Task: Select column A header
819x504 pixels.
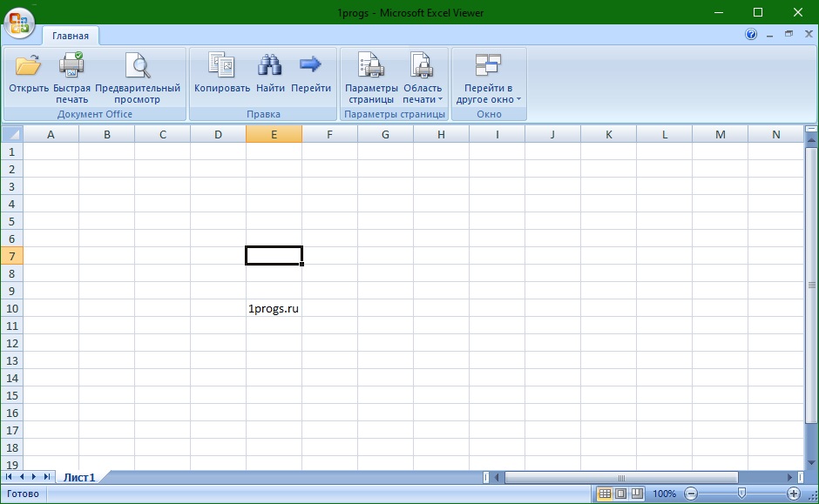Action: tap(51, 135)
